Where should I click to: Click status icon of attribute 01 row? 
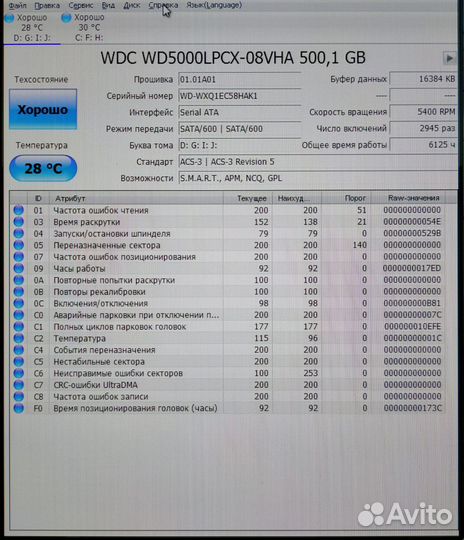tap(19, 210)
